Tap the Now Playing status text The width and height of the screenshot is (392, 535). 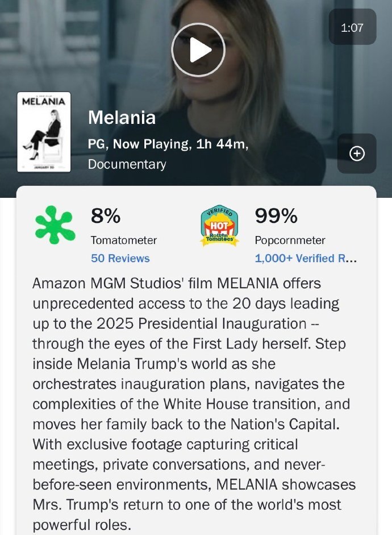(151, 144)
